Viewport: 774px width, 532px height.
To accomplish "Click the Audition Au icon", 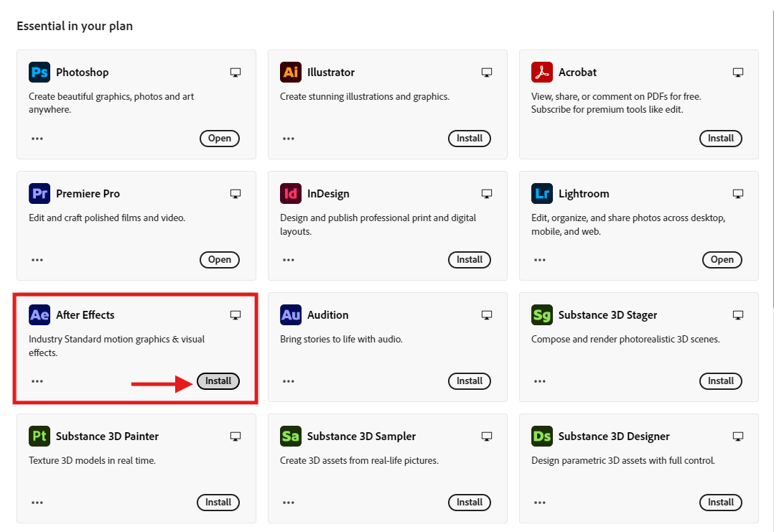I will pyautogui.click(x=291, y=315).
